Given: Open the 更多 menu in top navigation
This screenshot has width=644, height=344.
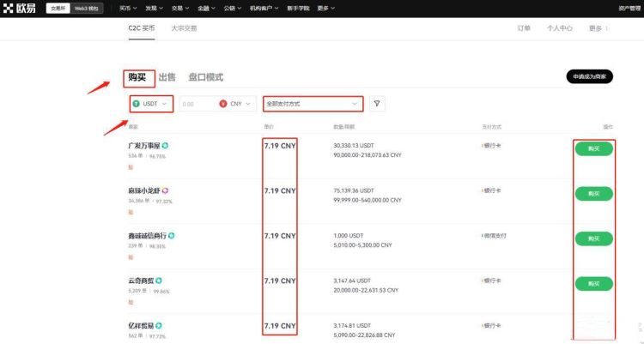Looking at the screenshot, I should (323, 8).
